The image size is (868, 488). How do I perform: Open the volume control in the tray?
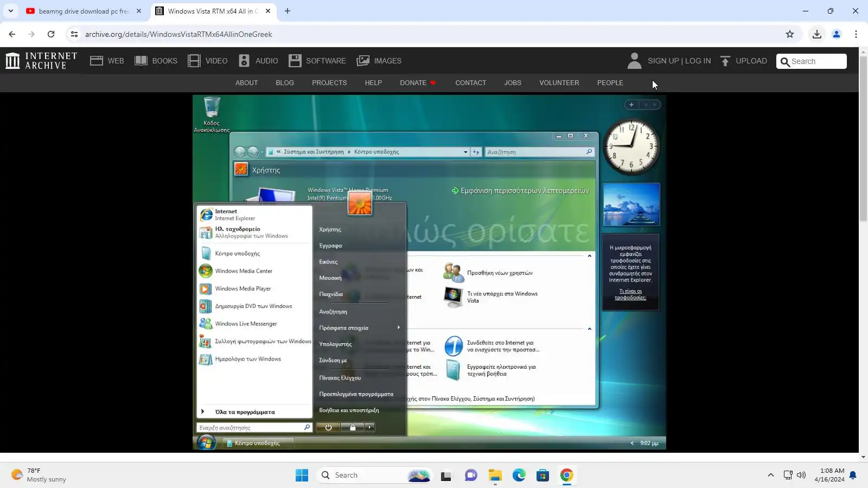coord(801,476)
